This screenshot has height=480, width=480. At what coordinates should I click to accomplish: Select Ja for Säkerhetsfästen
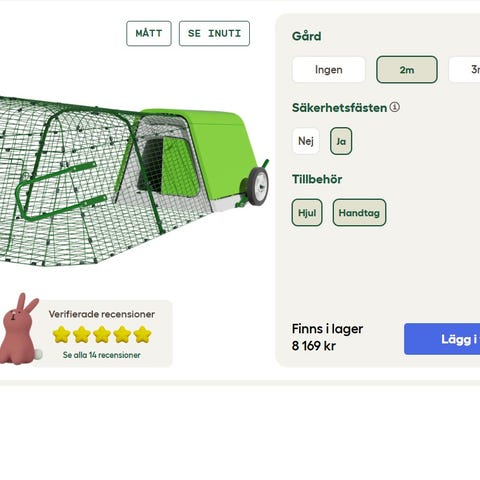click(x=341, y=141)
